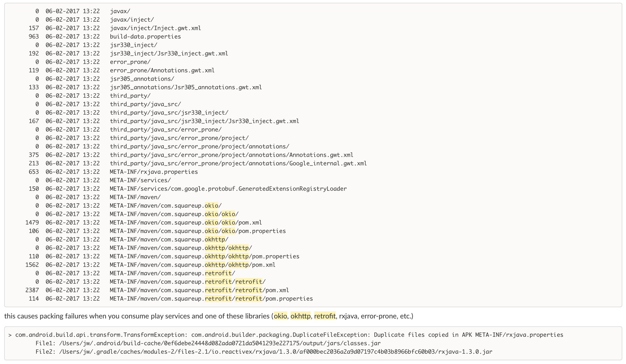Click build-data.properties file entry
Image resolution: width=626 pixels, height=364 pixels.
pyautogui.click(x=145, y=37)
